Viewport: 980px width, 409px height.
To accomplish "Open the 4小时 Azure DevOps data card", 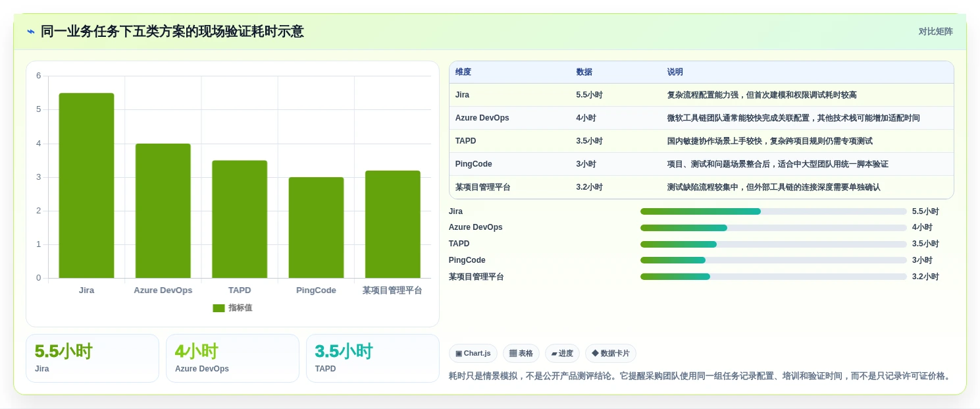I will [x=232, y=358].
